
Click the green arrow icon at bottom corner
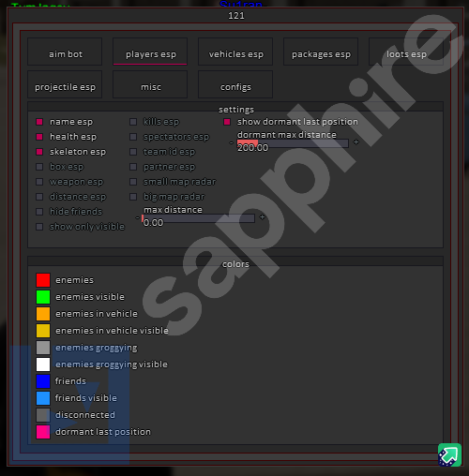[449, 454]
